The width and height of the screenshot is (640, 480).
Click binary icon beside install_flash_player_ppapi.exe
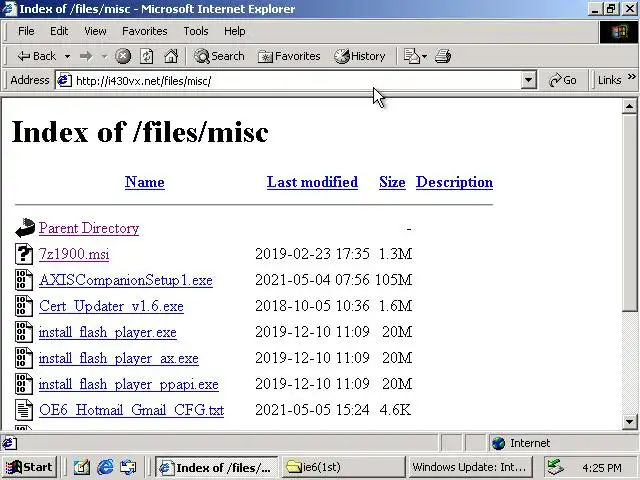24,384
